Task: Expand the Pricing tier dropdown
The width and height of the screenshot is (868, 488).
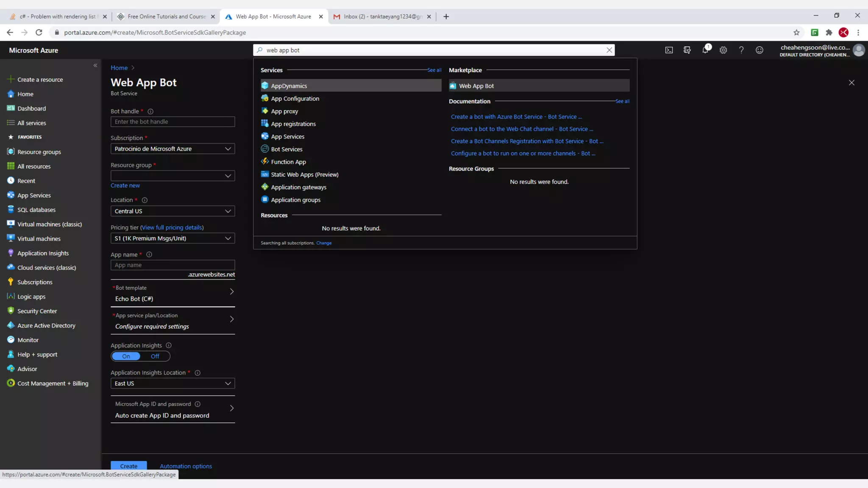Action: [x=172, y=238]
